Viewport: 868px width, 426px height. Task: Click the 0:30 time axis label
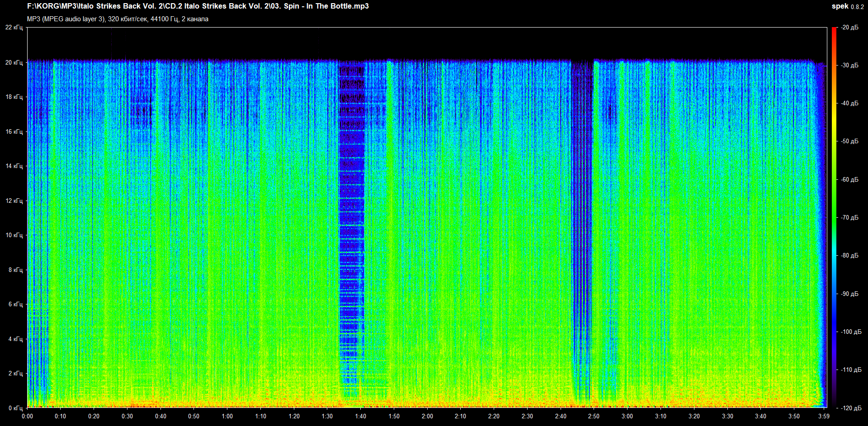[127, 416]
